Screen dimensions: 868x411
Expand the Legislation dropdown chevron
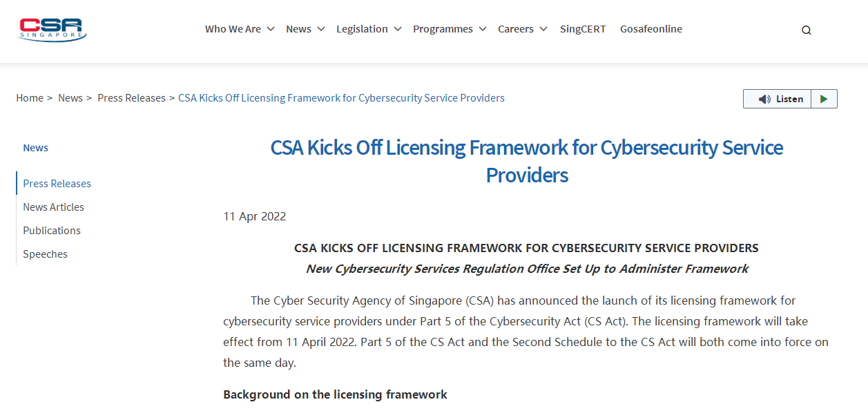[398, 29]
